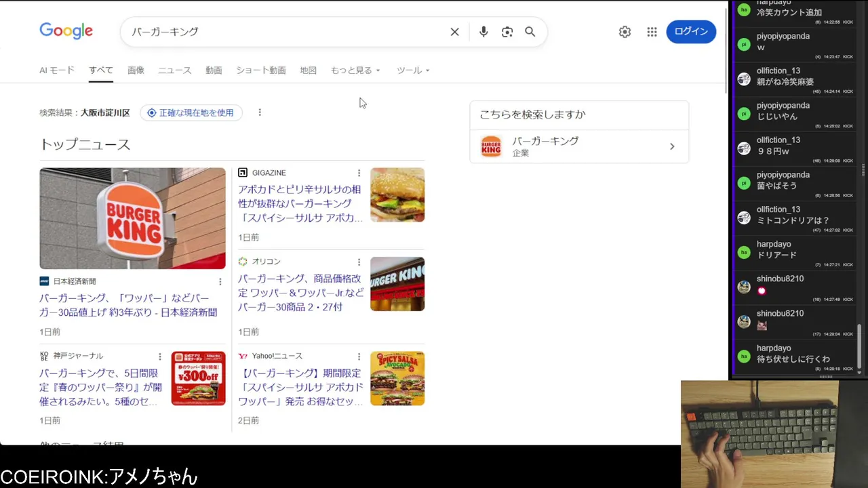Click piyopiyopanda avatar beside じじいやん
868x488 pixels.
click(x=744, y=113)
